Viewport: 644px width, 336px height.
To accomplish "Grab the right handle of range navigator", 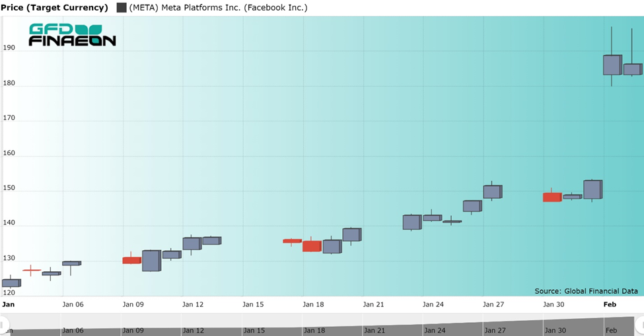I will [640, 325].
